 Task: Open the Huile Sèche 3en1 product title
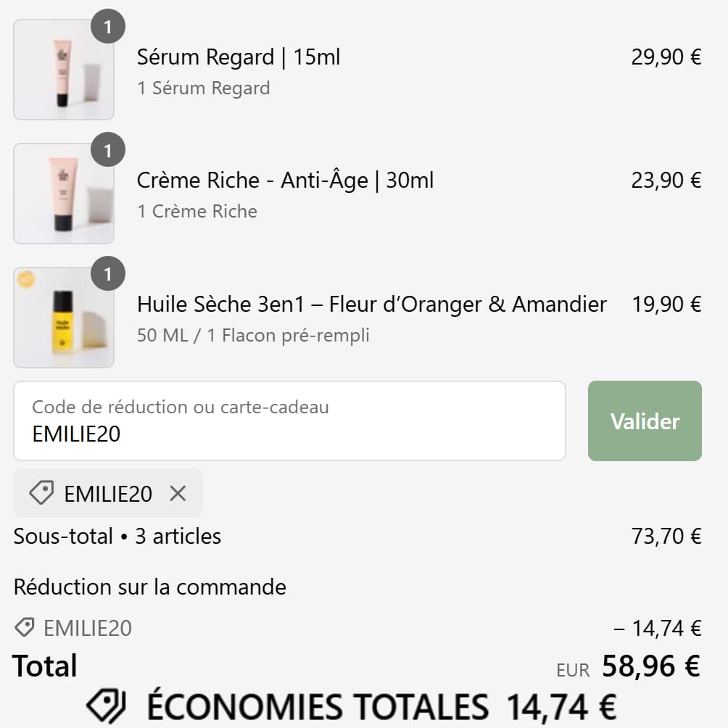point(371,305)
